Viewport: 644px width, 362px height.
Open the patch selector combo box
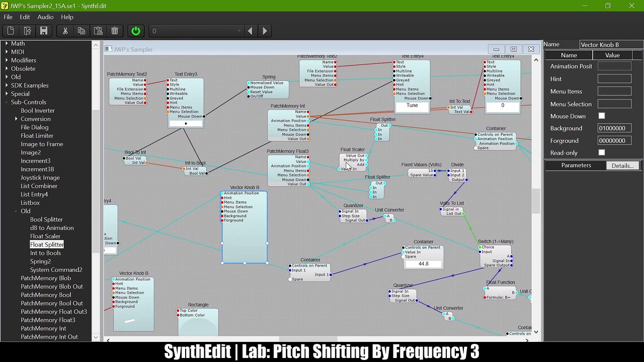(x=196, y=31)
